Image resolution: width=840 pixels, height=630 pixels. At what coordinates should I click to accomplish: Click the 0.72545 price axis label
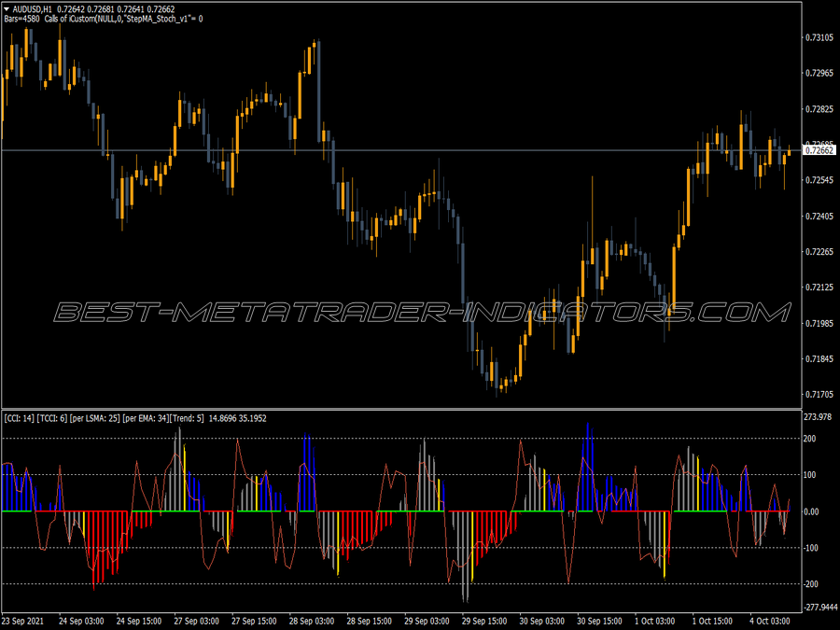tap(819, 180)
